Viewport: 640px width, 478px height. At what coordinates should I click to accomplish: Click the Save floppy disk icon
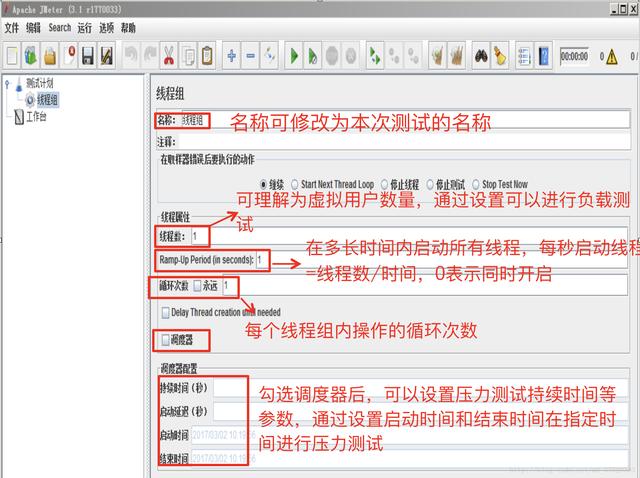pos(88,56)
